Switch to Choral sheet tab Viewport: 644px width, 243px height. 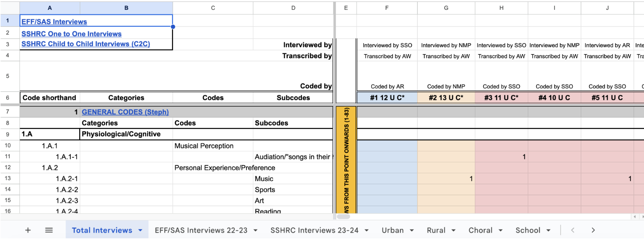480,230
